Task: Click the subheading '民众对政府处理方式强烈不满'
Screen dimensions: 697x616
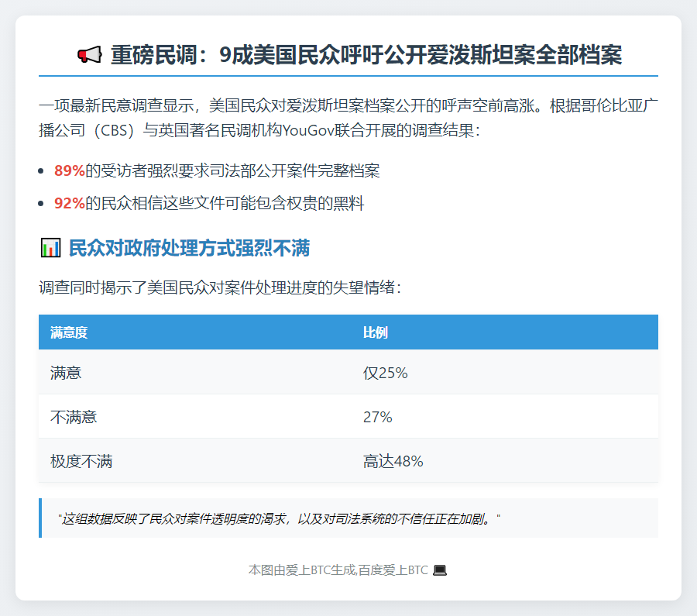Action: pos(190,248)
